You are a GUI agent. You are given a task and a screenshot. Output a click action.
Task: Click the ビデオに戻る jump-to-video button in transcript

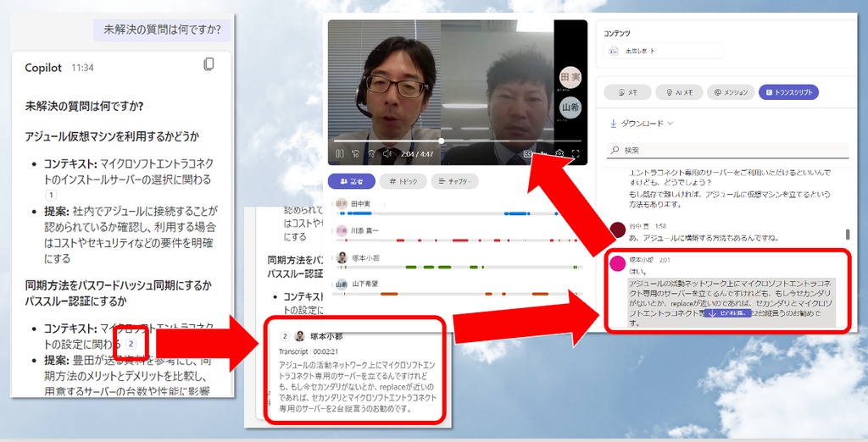click(x=727, y=313)
